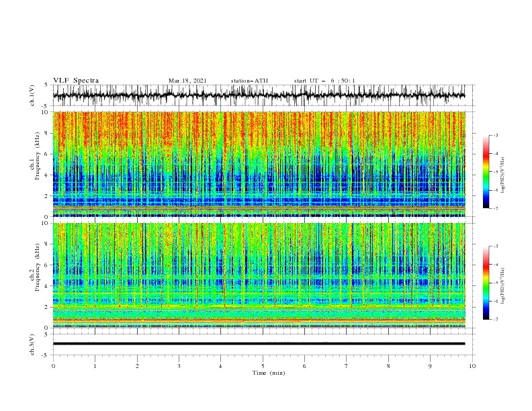Click the 'VLF Spectra' title text

[76, 81]
